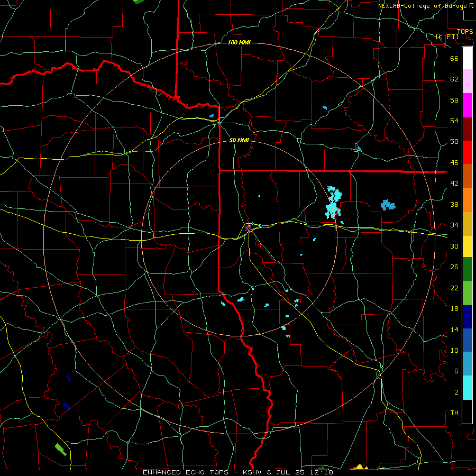Screen dimensions: 476x476
Task: Click the 10 legend value
Action: [x=454, y=351]
